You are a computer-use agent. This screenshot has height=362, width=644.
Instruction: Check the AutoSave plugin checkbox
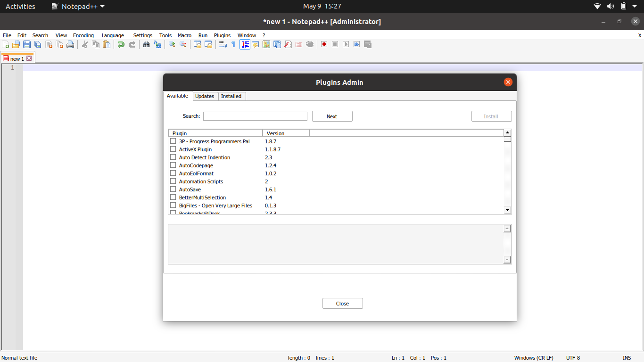[x=173, y=189]
